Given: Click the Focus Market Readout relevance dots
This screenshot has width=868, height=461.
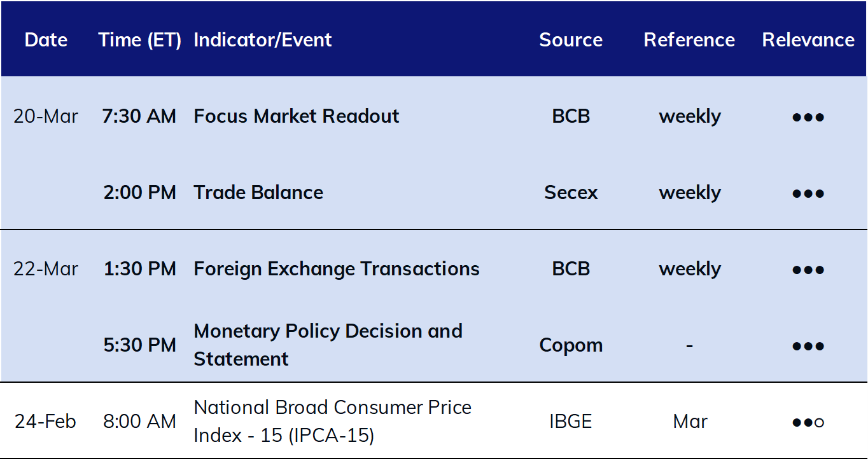Looking at the screenshot, I should click(x=808, y=117).
